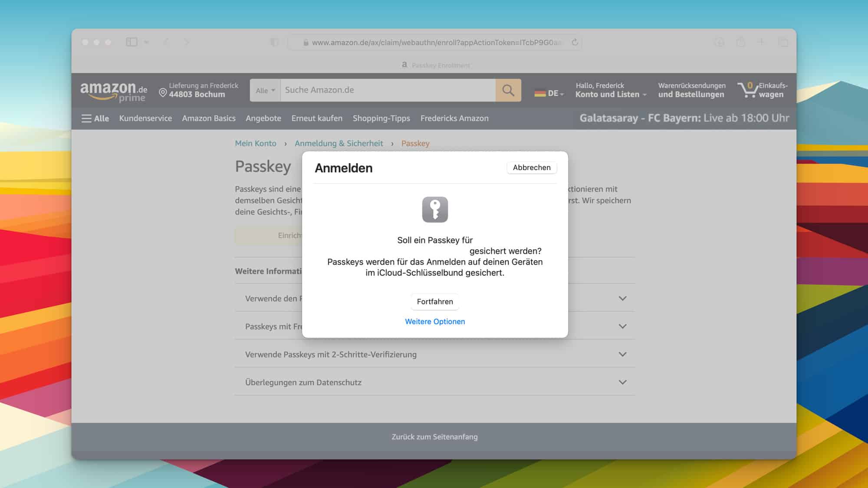
Task: Open the Alle search category dropdown
Action: click(x=265, y=90)
